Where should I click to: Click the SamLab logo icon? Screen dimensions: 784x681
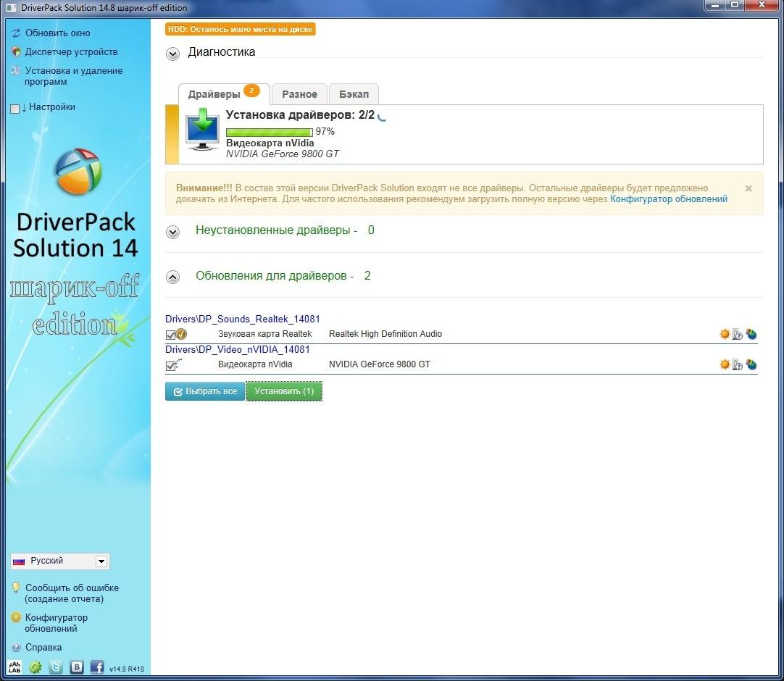[15, 667]
